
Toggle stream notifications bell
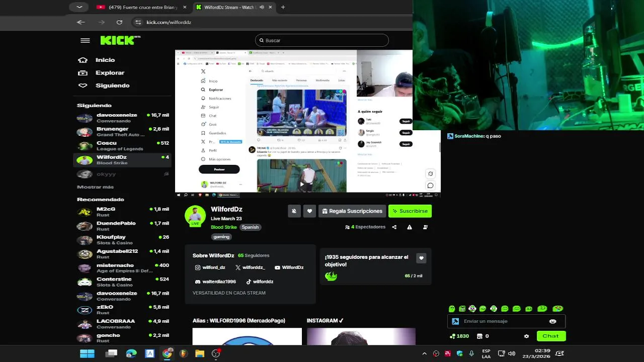tap(294, 211)
